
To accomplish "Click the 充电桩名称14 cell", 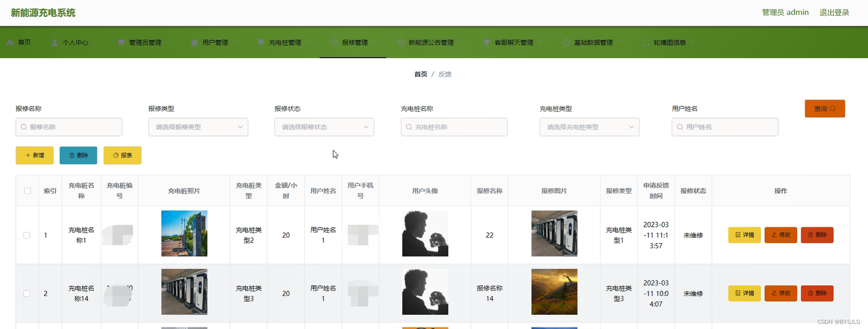I will [81, 293].
